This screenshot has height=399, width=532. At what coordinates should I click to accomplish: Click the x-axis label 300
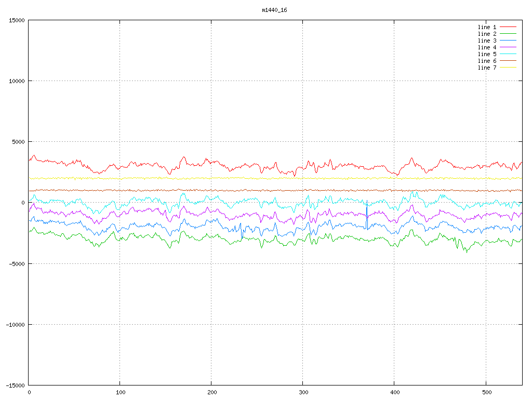(303, 393)
